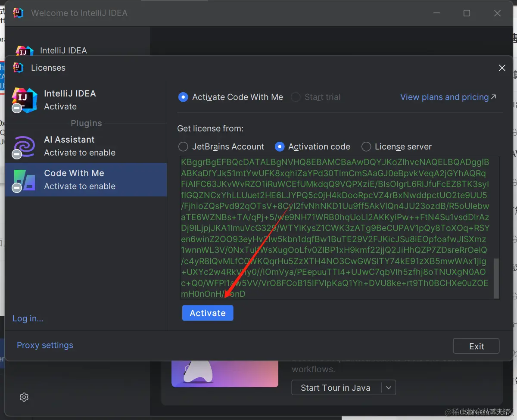
Task: Maximize the Welcome to IntelliJ IDEA window
Action: point(467,13)
